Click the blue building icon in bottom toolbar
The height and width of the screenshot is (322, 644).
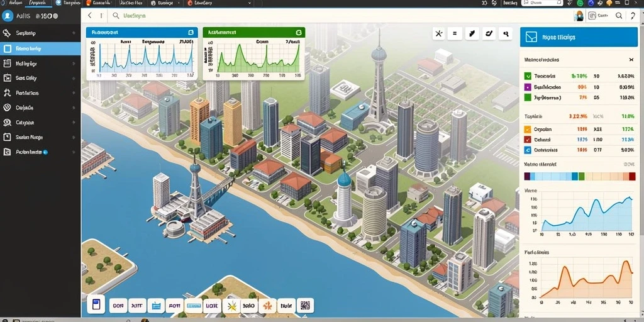pos(96,305)
